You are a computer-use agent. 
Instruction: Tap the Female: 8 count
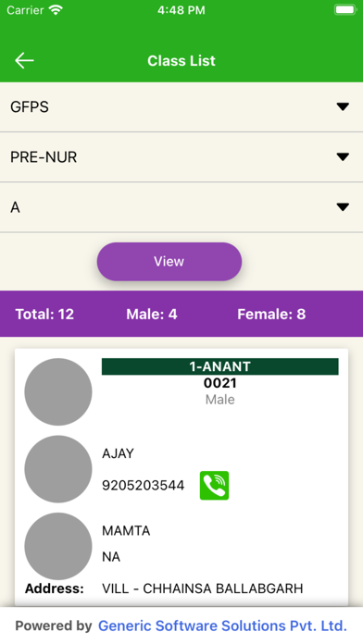(x=271, y=315)
